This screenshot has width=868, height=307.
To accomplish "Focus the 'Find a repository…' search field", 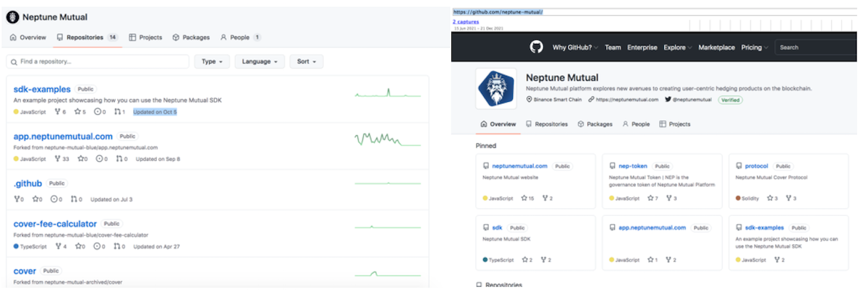I will coord(98,61).
